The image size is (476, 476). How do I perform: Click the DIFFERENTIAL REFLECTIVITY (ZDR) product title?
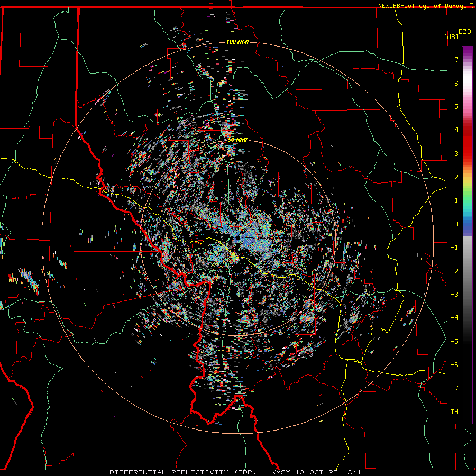point(183,472)
